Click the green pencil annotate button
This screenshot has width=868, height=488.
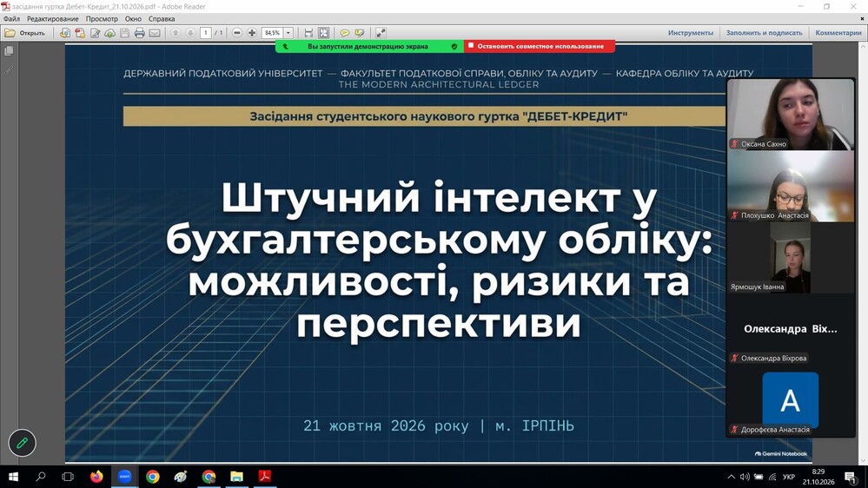(x=22, y=443)
